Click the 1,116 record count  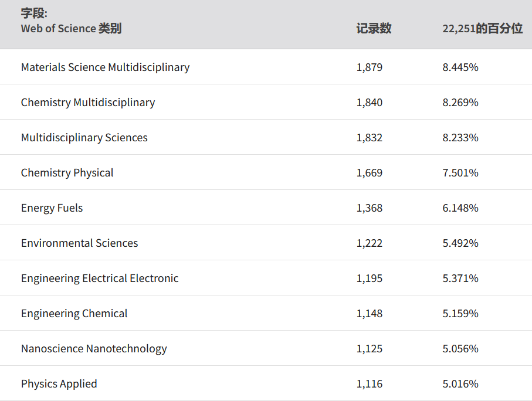tap(369, 383)
